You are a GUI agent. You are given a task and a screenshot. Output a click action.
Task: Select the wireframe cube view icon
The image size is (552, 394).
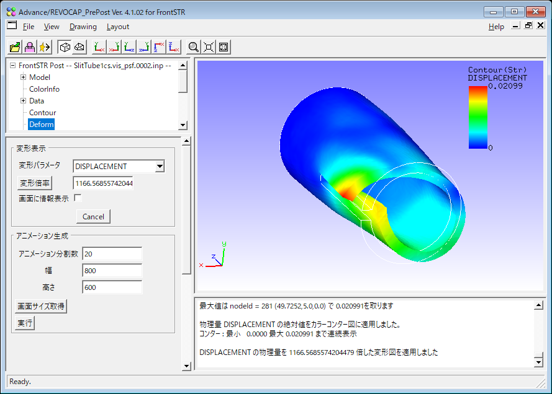click(65, 47)
